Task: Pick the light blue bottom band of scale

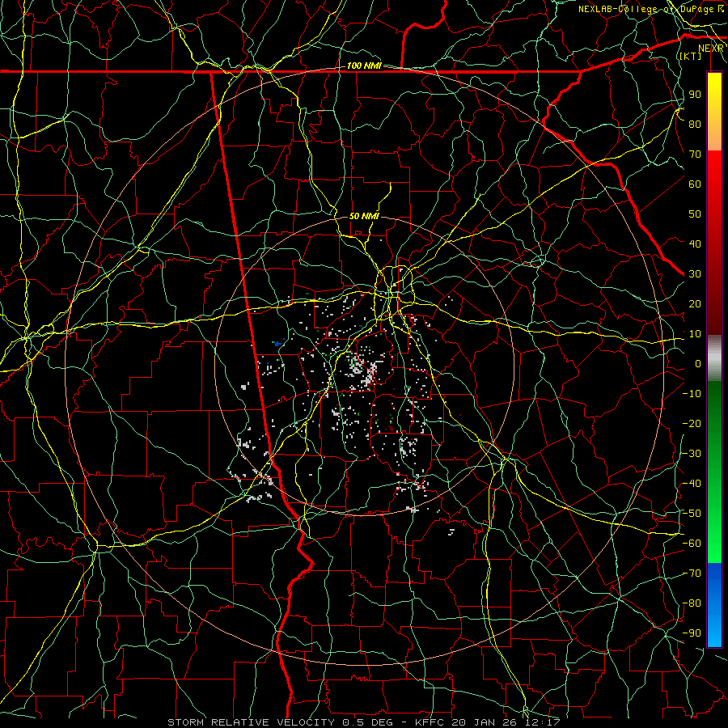Action: [714, 632]
